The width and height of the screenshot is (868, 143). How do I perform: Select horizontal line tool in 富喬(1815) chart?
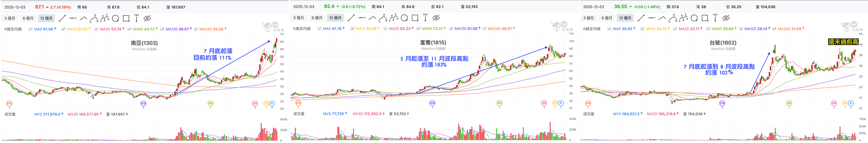pos(362,18)
